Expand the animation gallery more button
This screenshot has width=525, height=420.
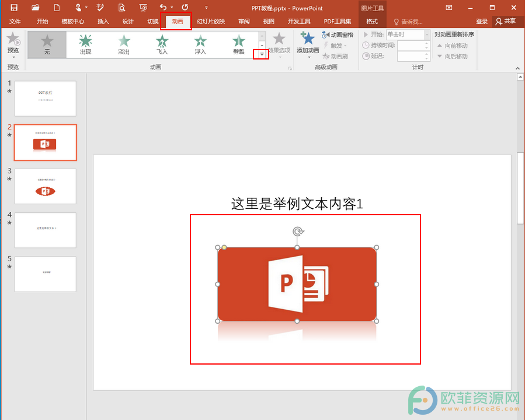pos(262,54)
